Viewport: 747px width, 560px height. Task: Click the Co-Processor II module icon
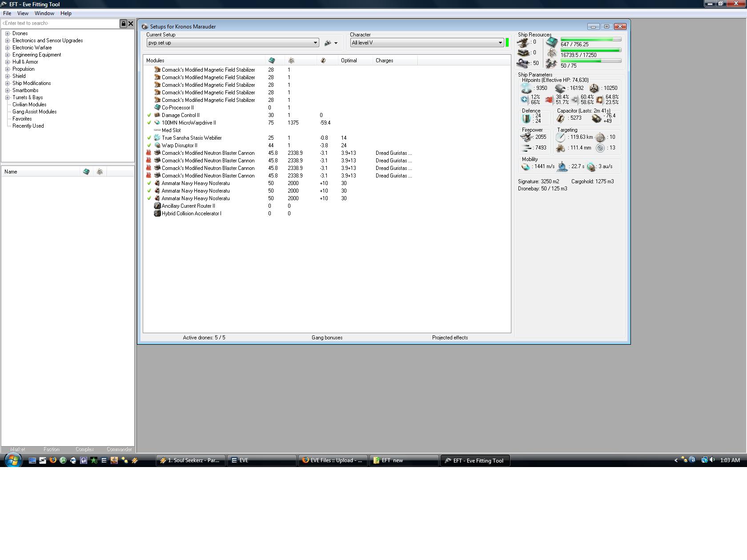(x=157, y=108)
